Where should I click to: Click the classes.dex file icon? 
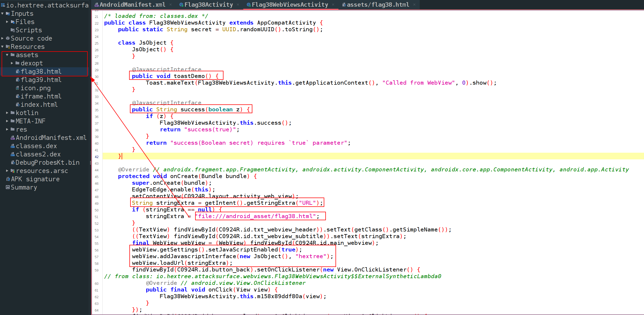pos(13,146)
